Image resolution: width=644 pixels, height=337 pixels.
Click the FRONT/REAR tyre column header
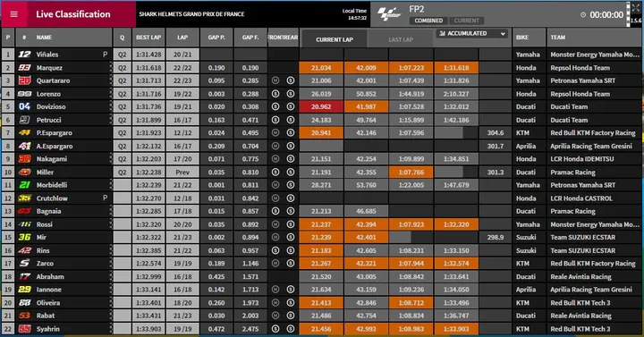tap(283, 38)
